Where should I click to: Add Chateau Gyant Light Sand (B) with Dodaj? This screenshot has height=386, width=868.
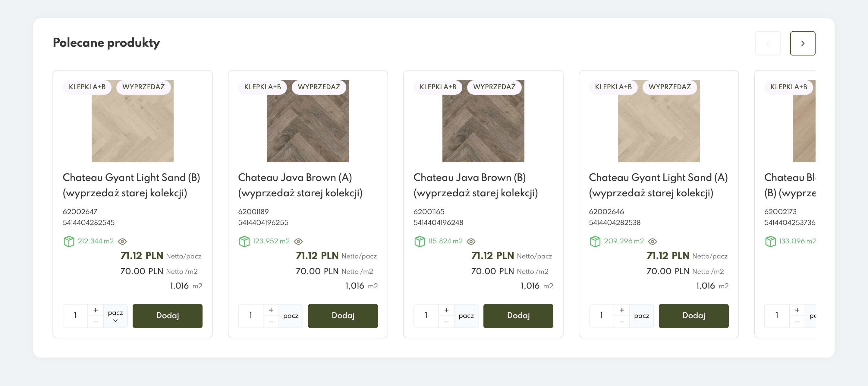(168, 316)
